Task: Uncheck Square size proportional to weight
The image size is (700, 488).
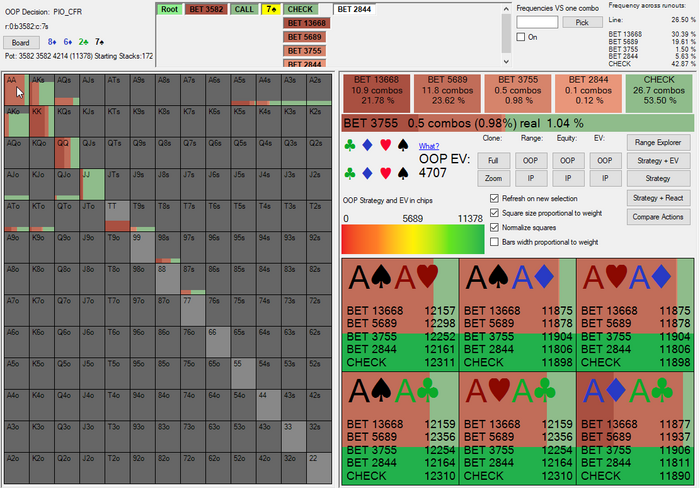Action: pos(494,213)
